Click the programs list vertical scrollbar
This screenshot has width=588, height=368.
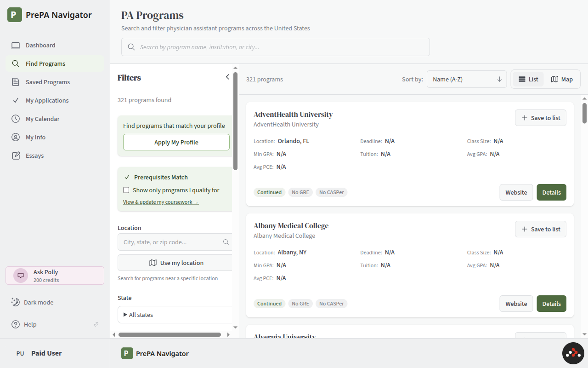[585, 113]
